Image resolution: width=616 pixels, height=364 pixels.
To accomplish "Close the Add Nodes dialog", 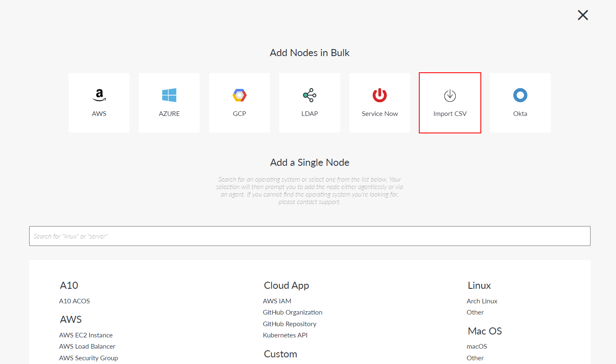I will [x=583, y=15].
